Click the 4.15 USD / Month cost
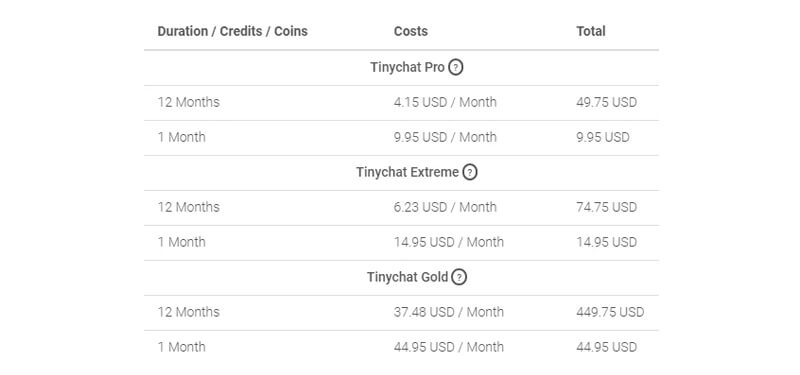 445,103
